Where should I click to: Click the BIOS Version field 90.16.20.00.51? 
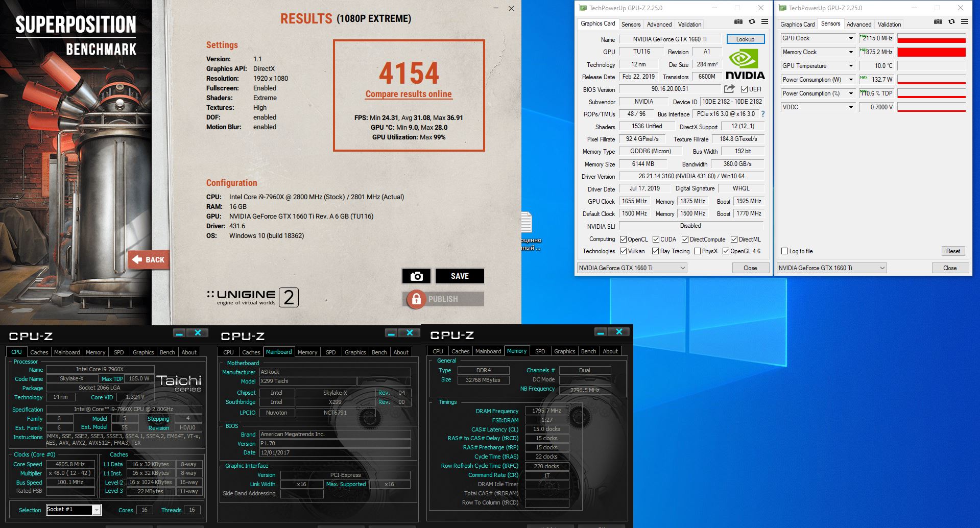[x=670, y=89]
